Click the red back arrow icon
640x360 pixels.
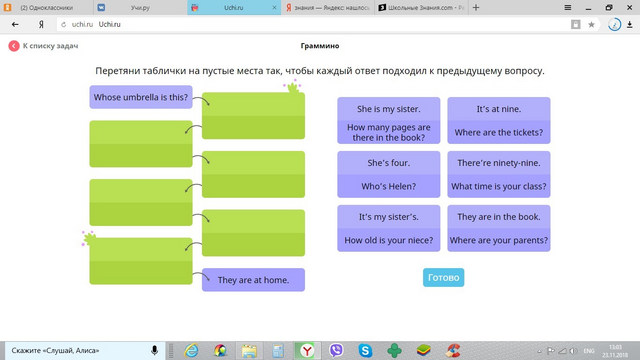[x=13, y=46]
